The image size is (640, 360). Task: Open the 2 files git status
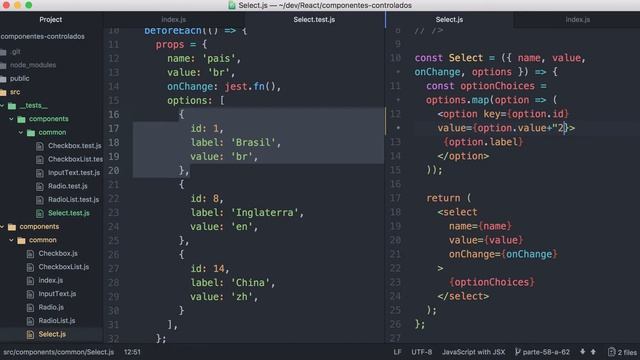click(622, 352)
